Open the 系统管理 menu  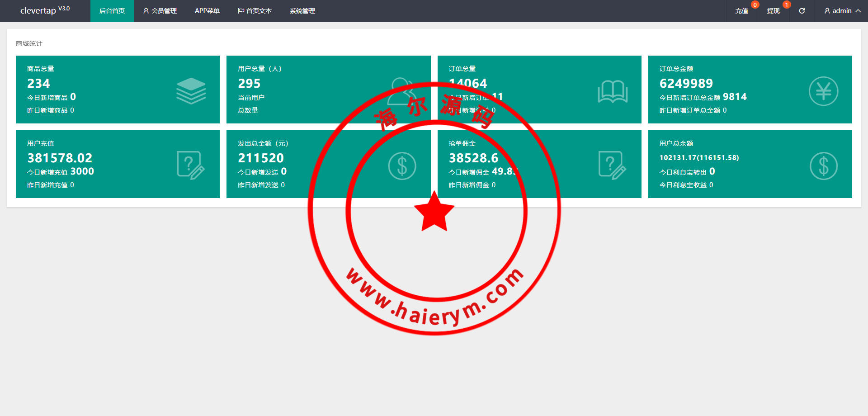pos(302,11)
